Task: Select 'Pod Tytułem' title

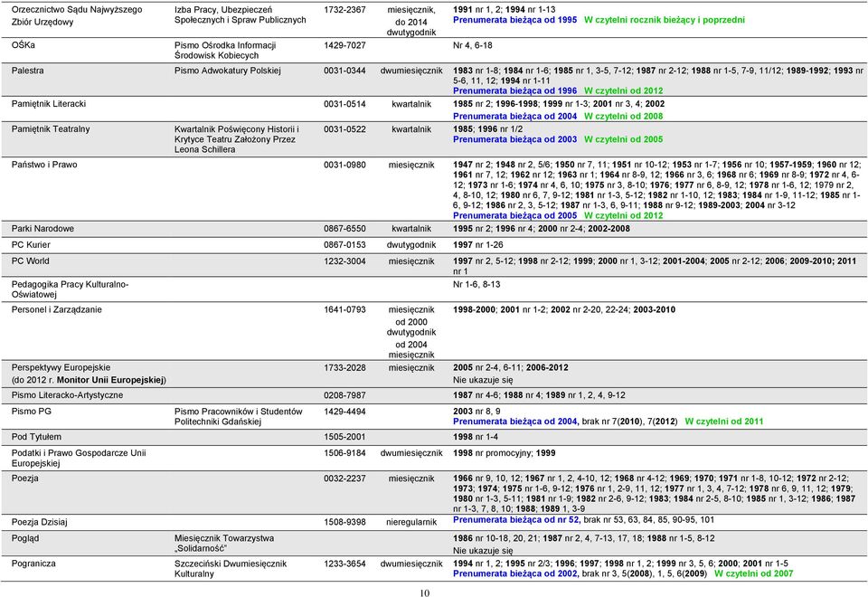Action: [36, 437]
